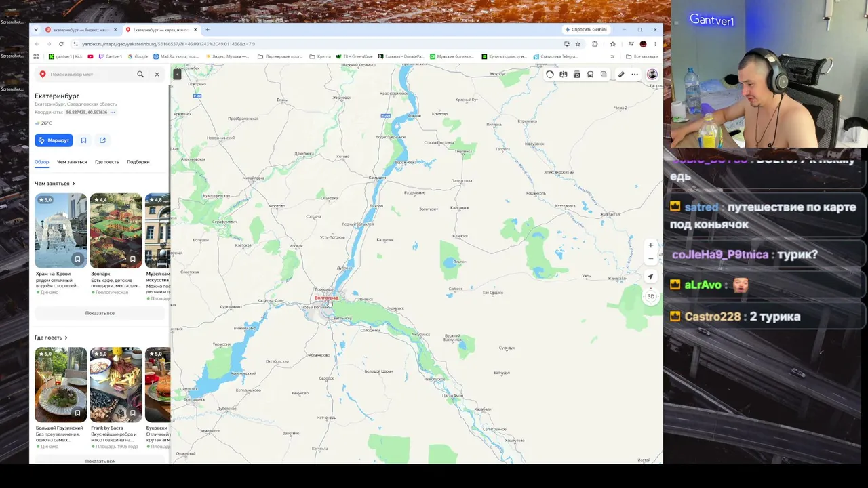
Task: Open the map's three-dot more menu
Action: coord(635,75)
